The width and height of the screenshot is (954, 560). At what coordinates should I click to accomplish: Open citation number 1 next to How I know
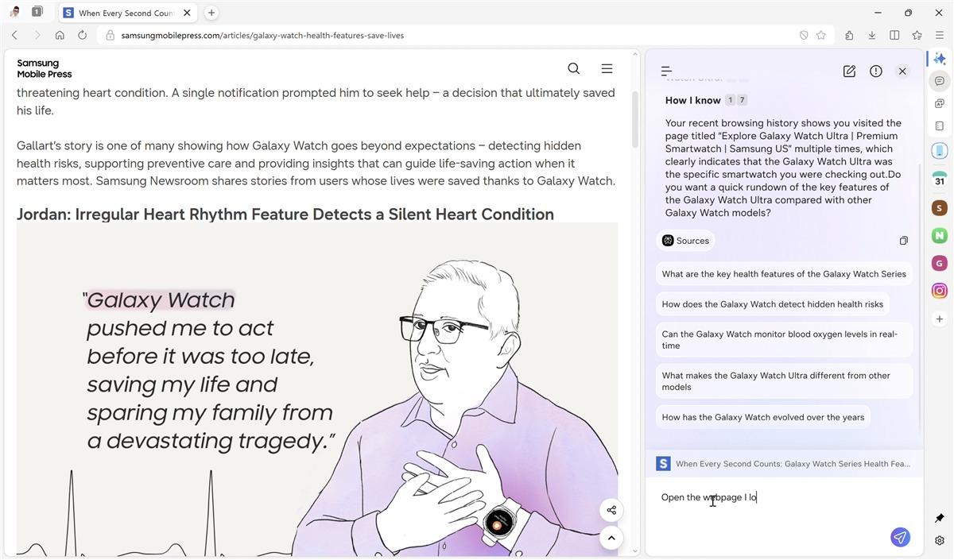[x=731, y=100]
